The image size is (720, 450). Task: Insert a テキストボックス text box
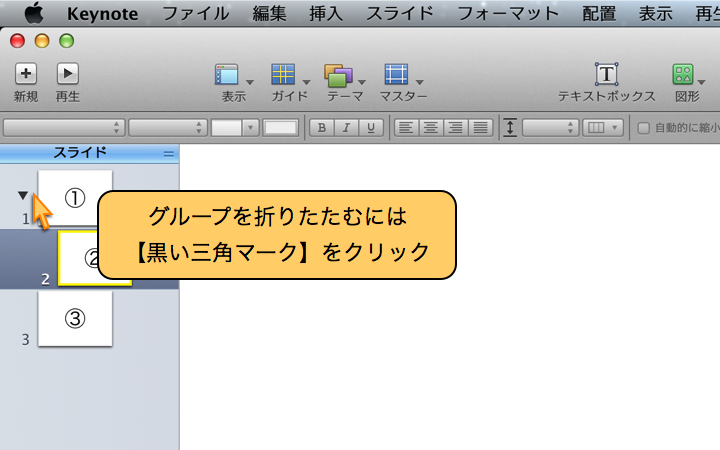607,74
